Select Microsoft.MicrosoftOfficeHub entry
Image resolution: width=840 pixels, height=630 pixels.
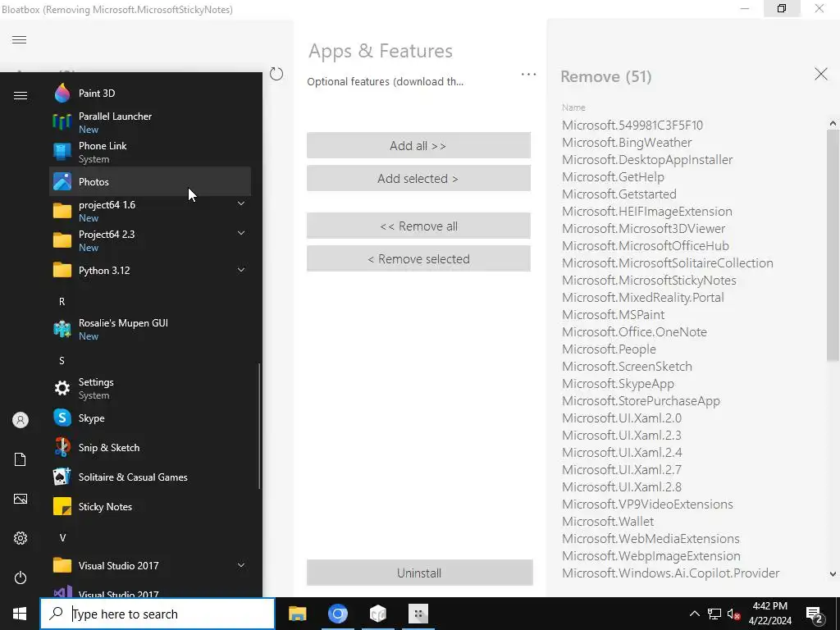(645, 245)
